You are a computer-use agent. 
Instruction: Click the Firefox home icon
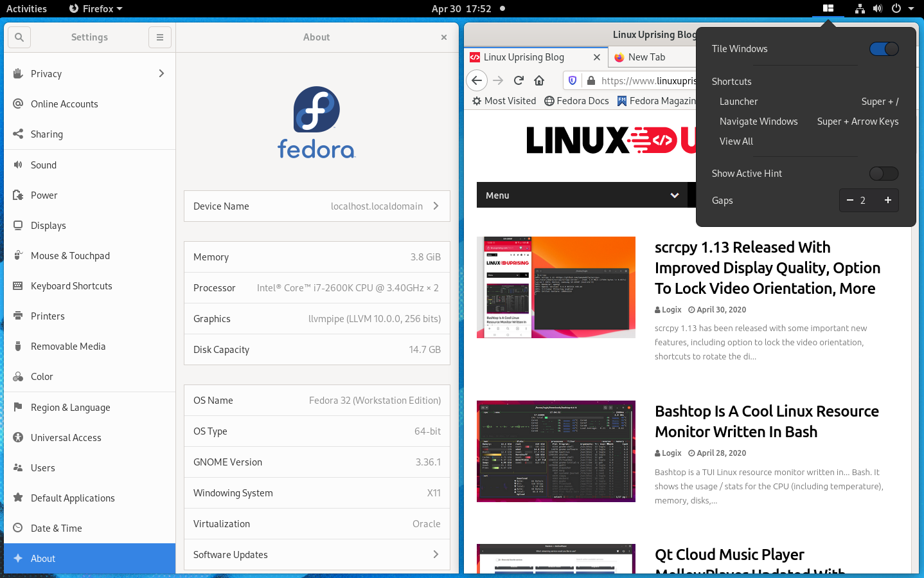pos(538,80)
